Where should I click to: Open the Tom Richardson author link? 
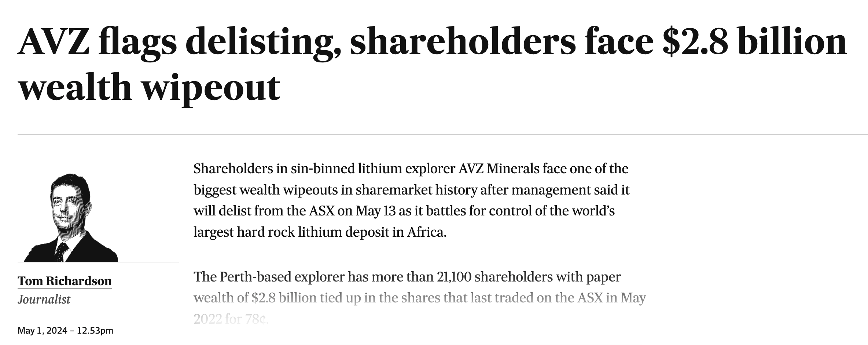click(65, 281)
